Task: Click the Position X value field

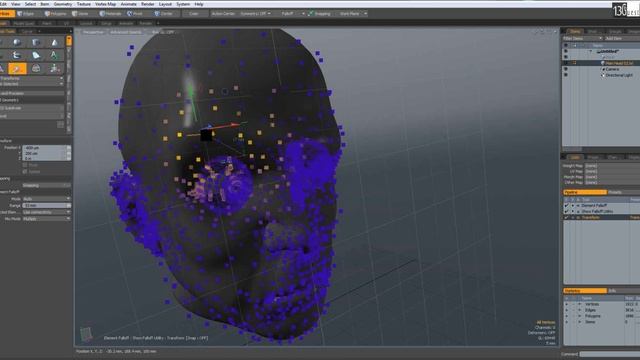Action: [x=45, y=148]
